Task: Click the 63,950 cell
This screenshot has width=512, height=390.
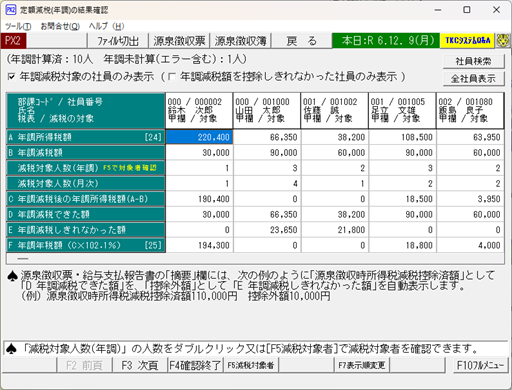Action: [470, 137]
